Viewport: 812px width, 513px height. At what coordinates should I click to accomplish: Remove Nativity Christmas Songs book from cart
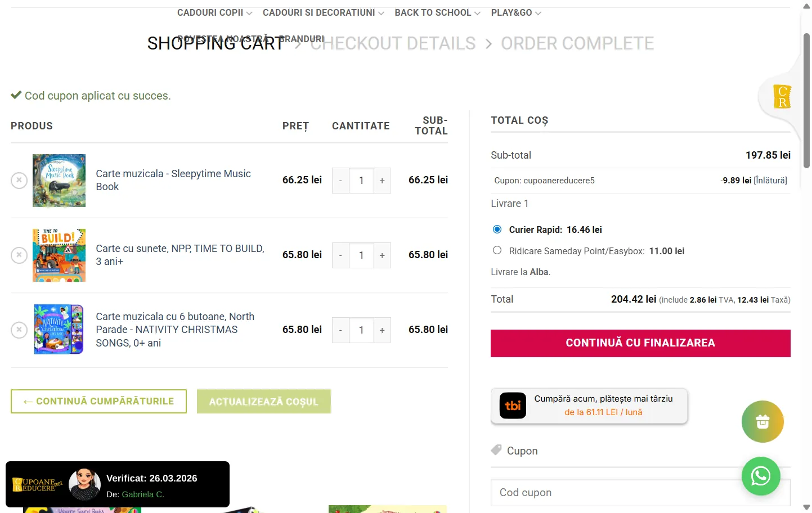tap(19, 330)
